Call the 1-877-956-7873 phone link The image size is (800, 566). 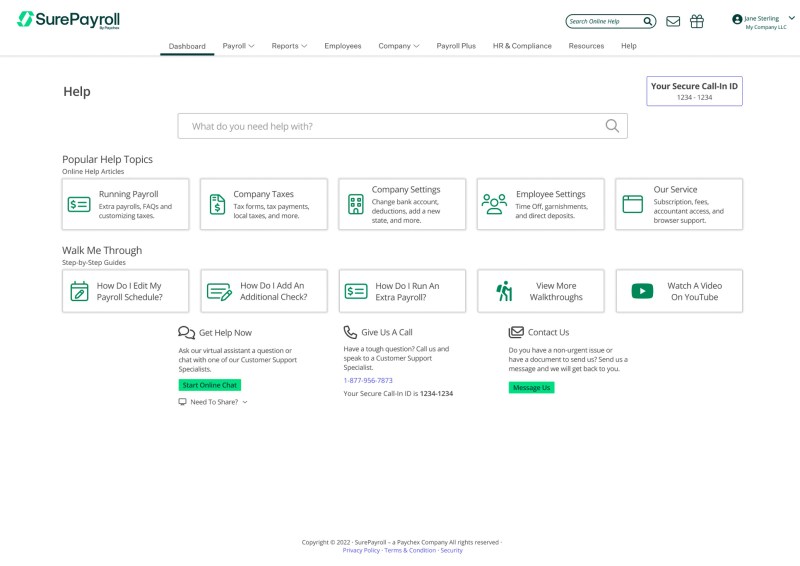pyautogui.click(x=368, y=380)
